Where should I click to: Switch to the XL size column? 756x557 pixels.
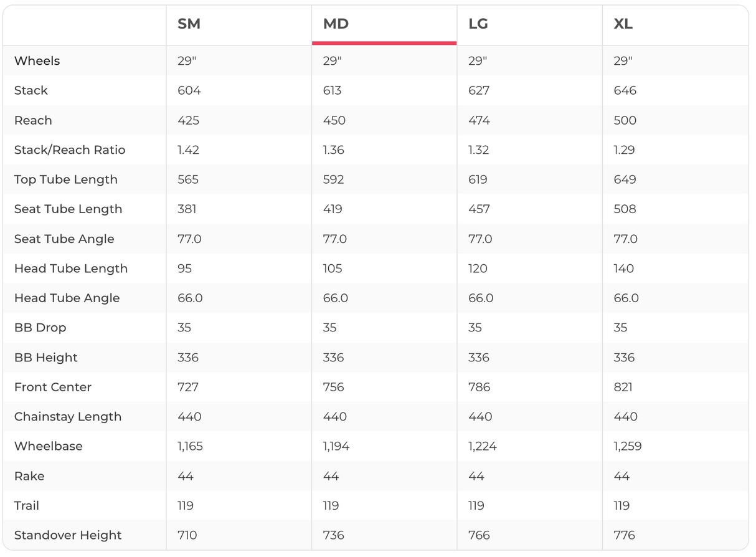pos(623,24)
